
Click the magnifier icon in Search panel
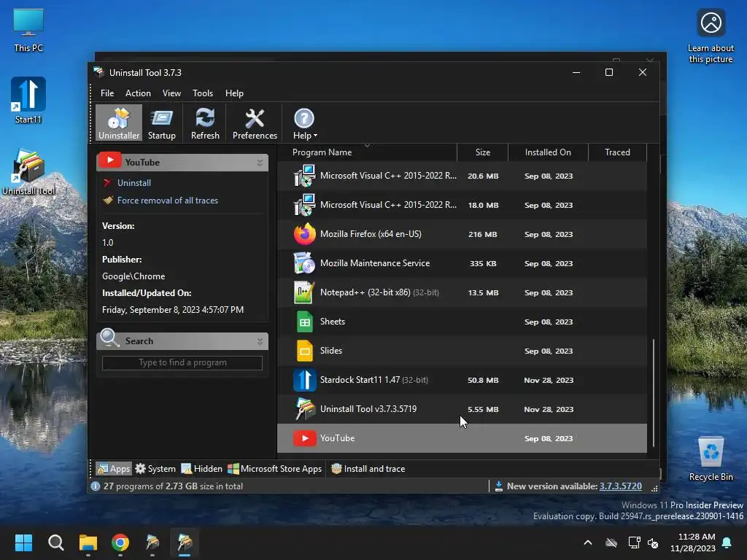click(x=109, y=338)
